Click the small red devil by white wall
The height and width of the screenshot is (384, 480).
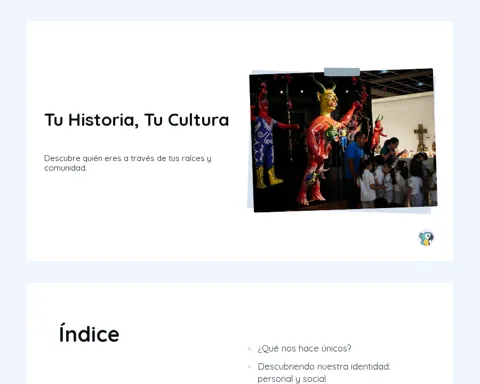click(x=378, y=131)
